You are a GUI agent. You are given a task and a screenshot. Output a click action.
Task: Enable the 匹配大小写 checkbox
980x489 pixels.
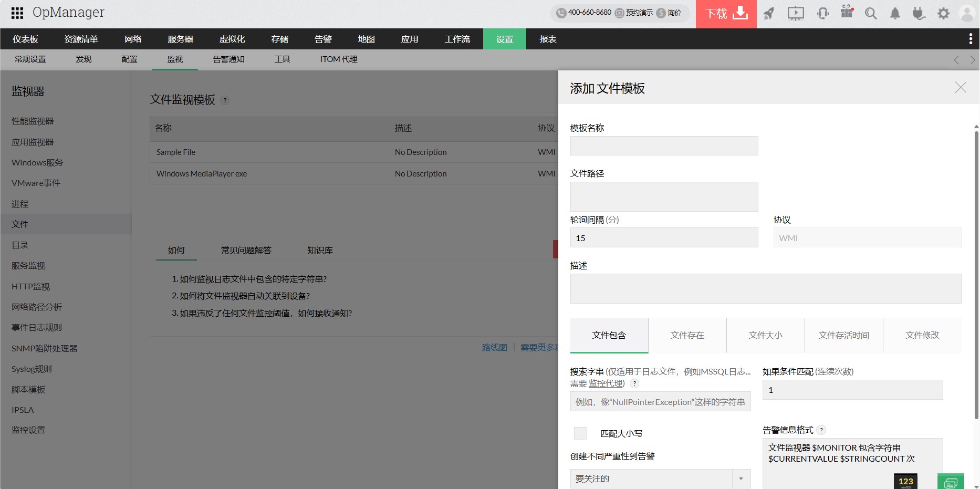(580, 433)
